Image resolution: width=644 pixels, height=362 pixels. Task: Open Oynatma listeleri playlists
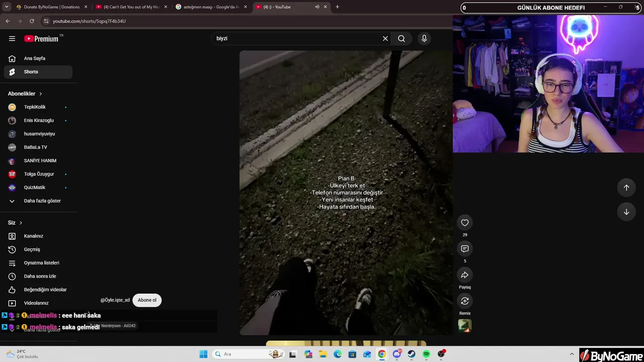pos(38,263)
